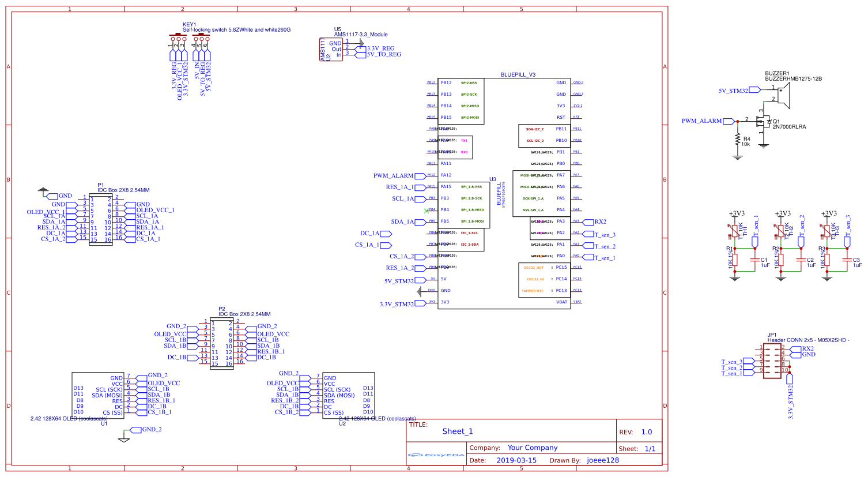Click resistor R3 in the sensor divider
The width and height of the screenshot is (868, 477).
tap(827, 260)
